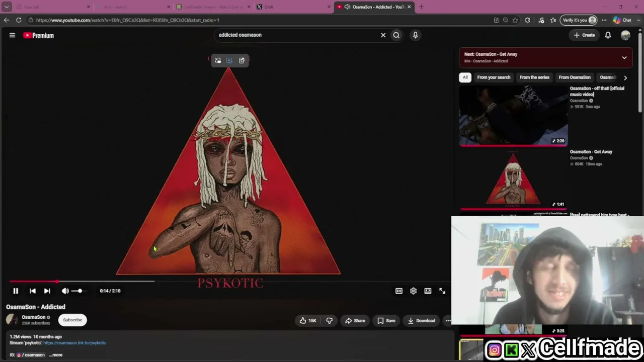This screenshot has width=644, height=362.
Task: Share the video
Action: [355, 321]
